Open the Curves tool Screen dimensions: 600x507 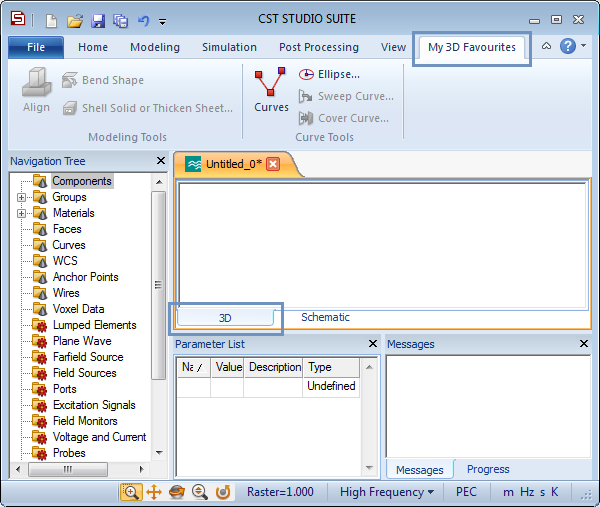271,90
